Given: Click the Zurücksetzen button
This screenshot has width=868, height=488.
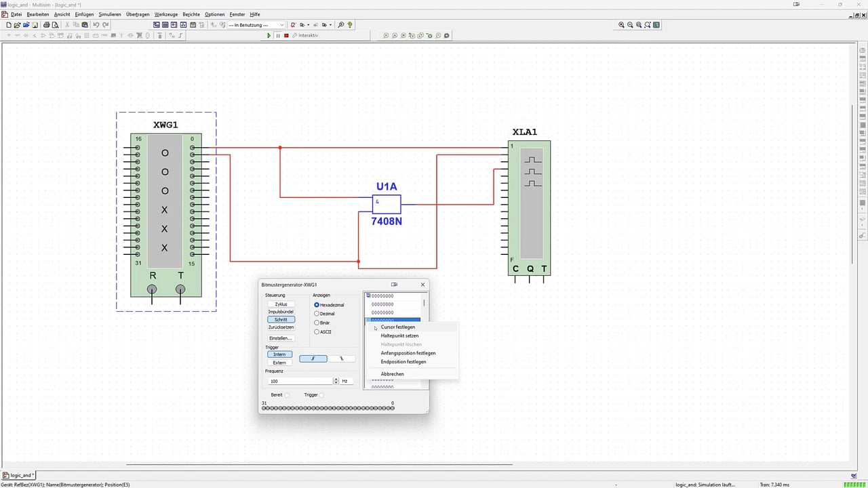Looking at the screenshot, I should pos(281,327).
